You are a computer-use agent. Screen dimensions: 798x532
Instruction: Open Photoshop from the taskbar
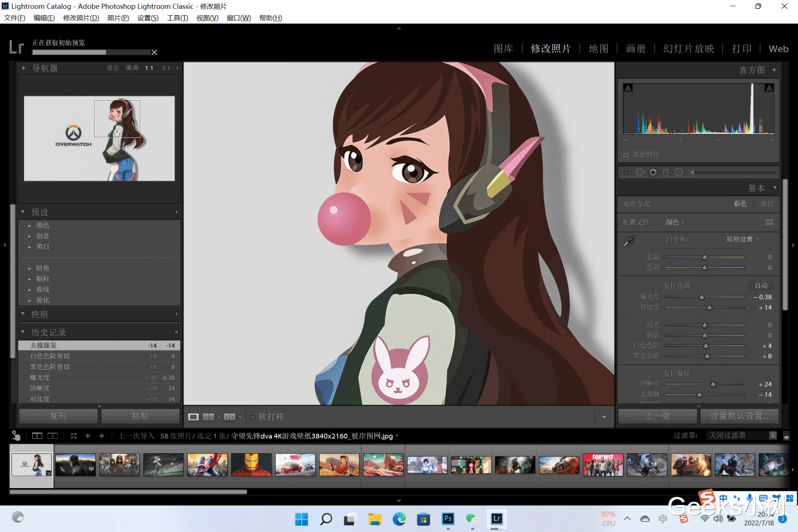[x=448, y=519]
